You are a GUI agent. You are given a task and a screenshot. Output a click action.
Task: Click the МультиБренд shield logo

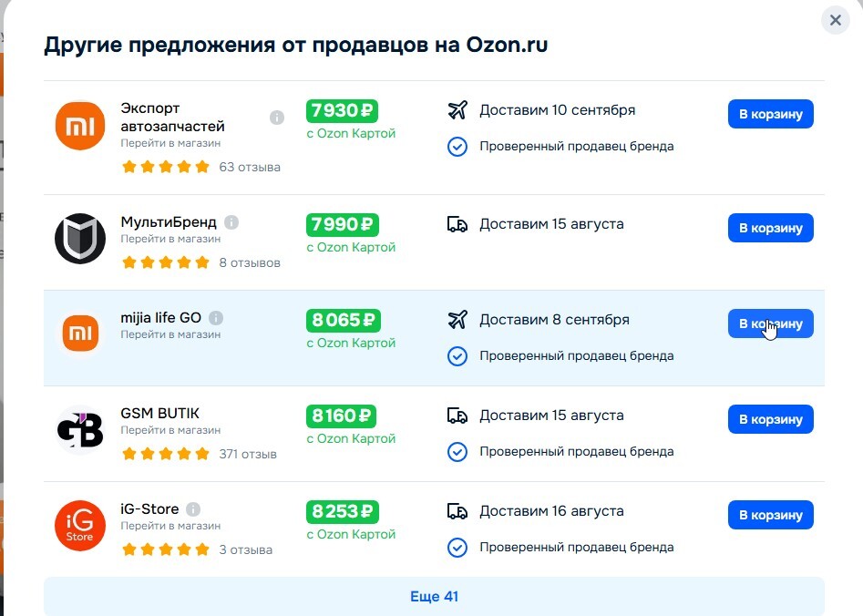coord(80,239)
